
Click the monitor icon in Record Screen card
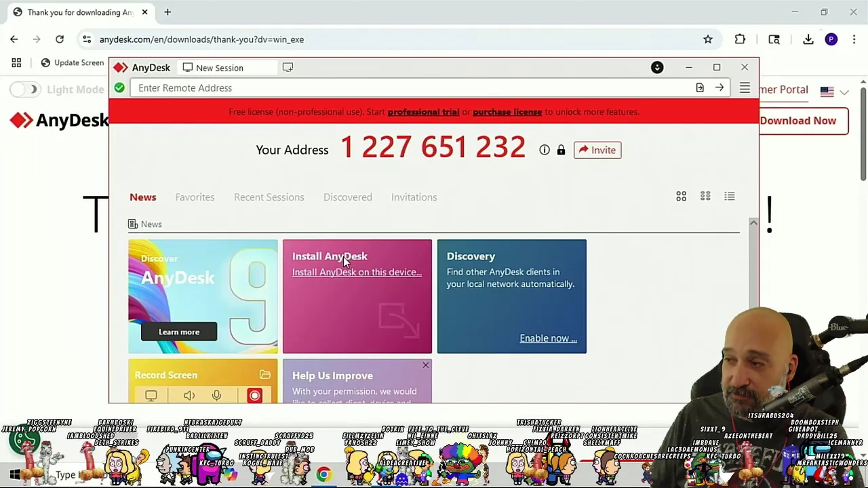click(x=151, y=395)
